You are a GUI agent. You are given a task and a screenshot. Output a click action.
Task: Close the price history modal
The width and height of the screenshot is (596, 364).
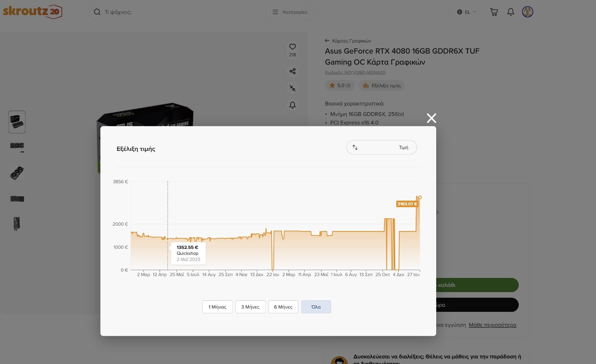[x=431, y=118]
